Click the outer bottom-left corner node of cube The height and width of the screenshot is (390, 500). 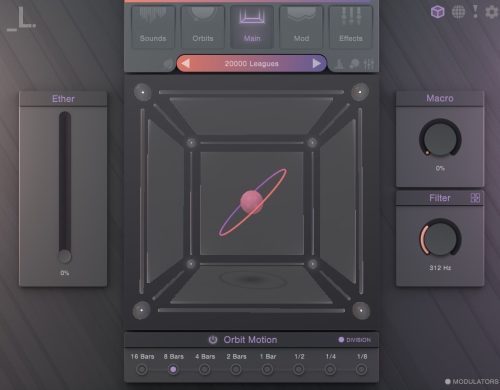[x=142, y=310]
